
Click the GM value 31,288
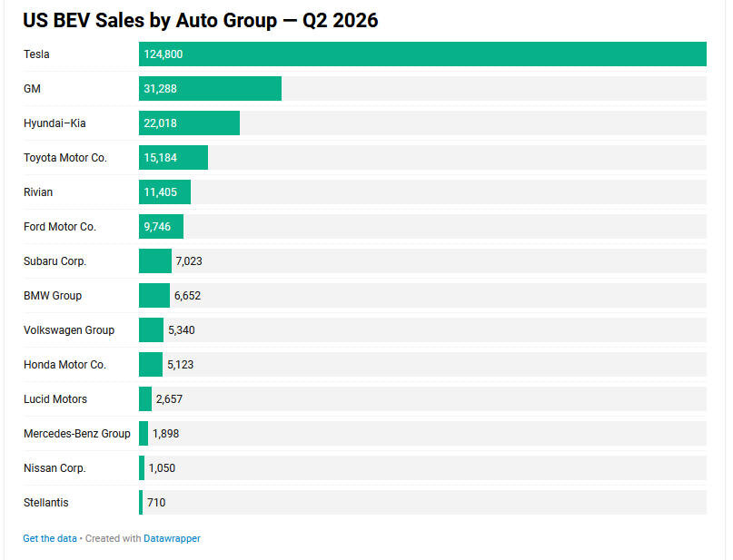click(x=161, y=89)
